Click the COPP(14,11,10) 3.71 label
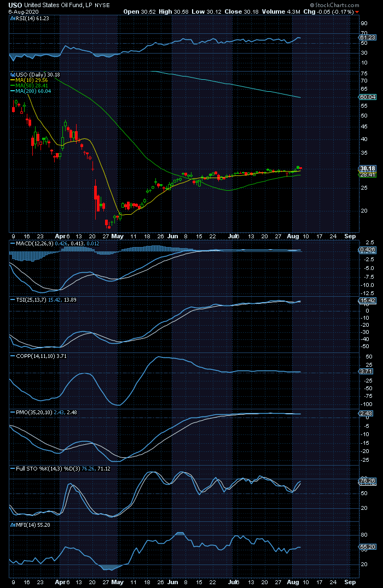 click(41, 356)
